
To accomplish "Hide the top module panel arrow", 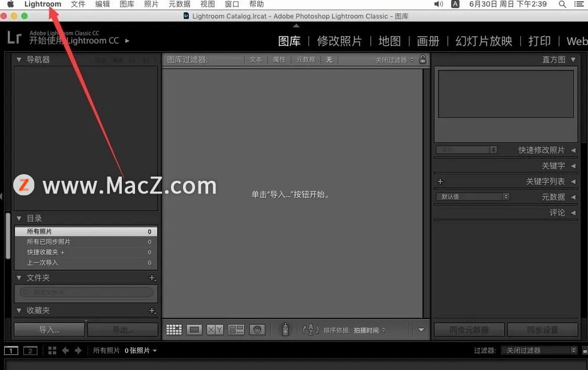I will tap(296, 26).
